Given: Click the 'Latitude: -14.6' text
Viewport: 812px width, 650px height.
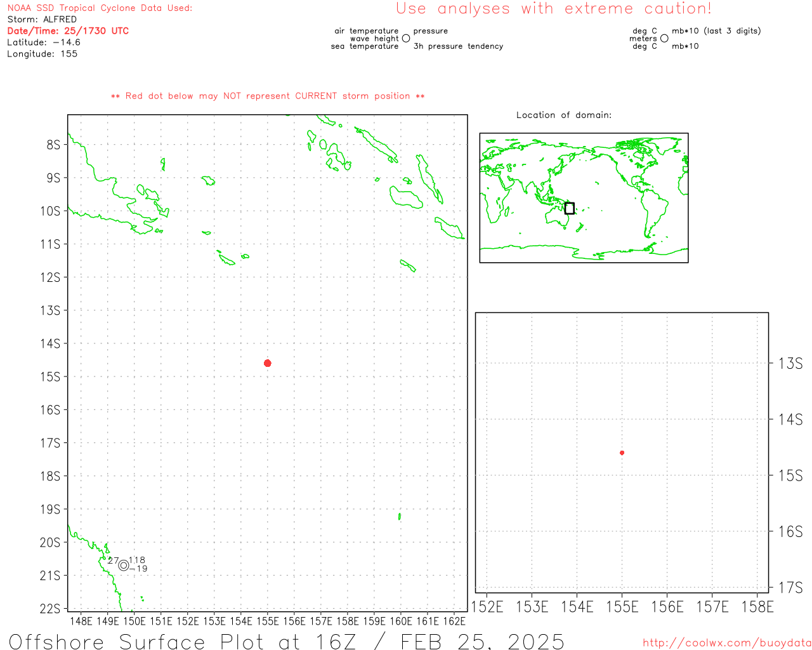Looking at the screenshot, I should coord(44,43).
